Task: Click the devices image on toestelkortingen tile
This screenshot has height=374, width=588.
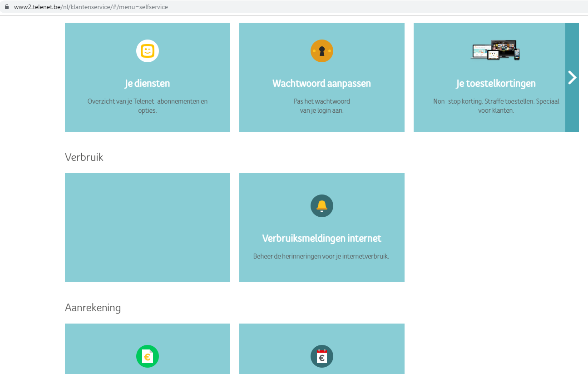Action: pyautogui.click(x=495, y=50)
